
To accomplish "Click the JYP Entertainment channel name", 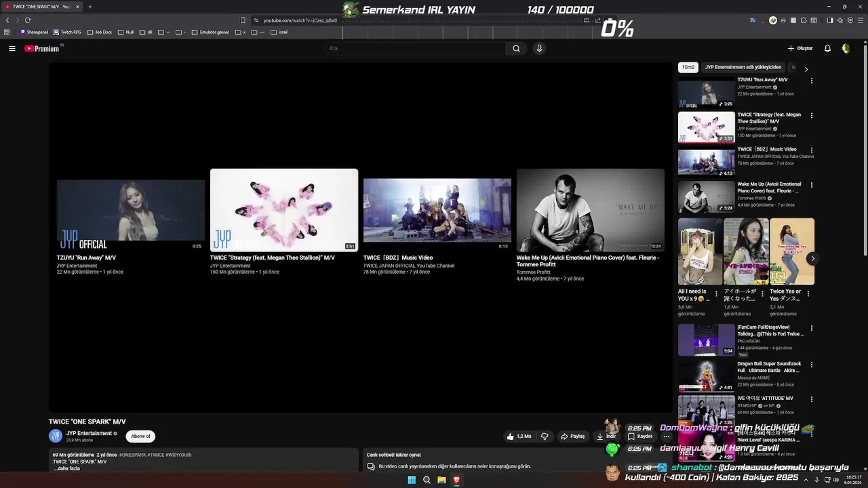I will (89, 433).
